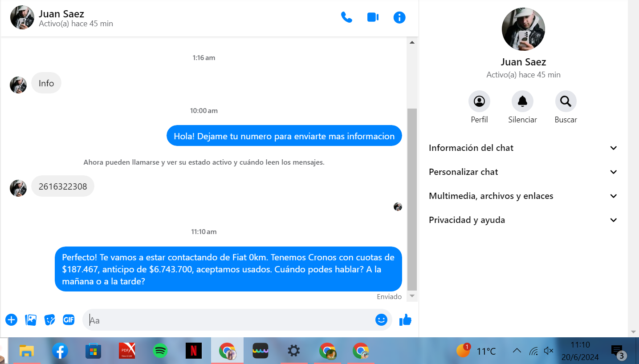Screen dimensions: 639x364
Task: Expand Información del chat section
Action: point(523,148)
